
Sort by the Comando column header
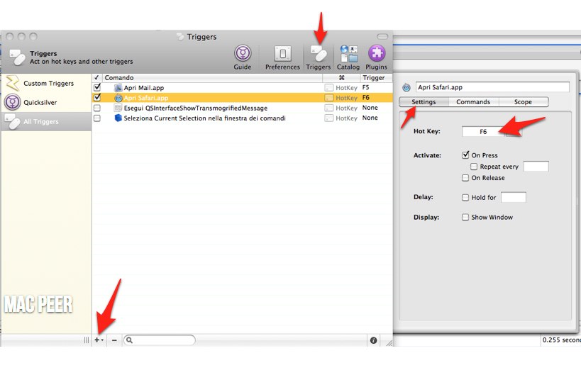coord(212,78)
